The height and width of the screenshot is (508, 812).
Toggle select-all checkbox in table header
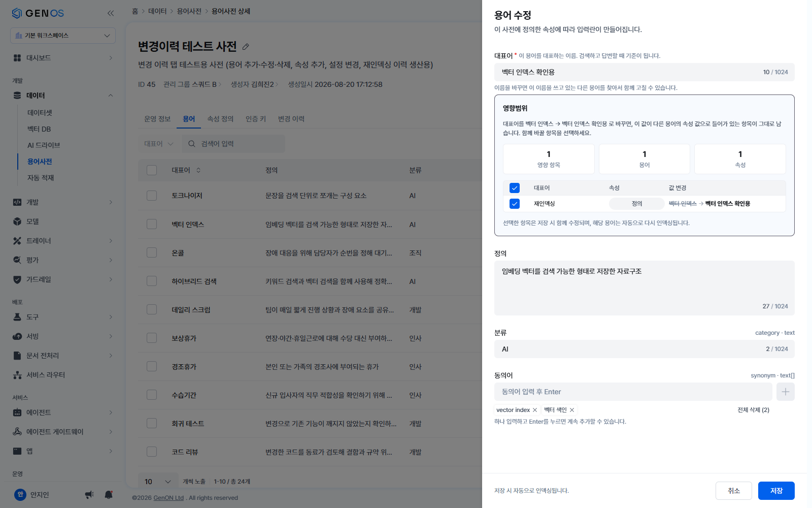point(152,170)
